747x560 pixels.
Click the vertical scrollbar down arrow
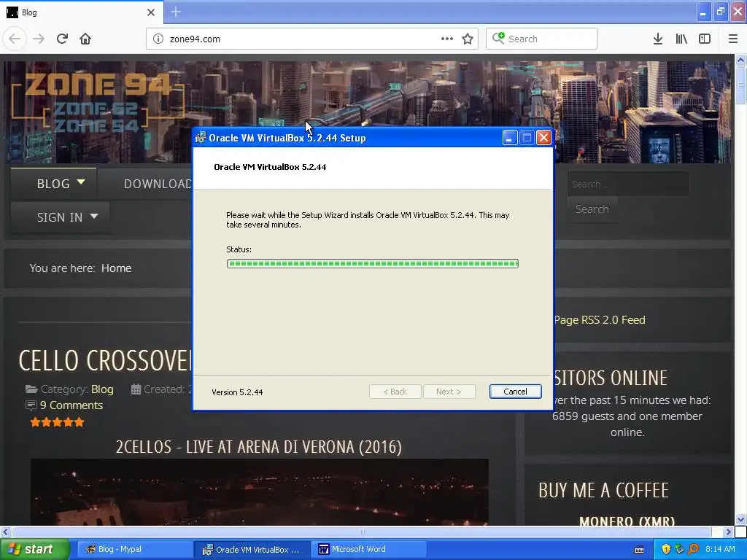pos(741,519)
